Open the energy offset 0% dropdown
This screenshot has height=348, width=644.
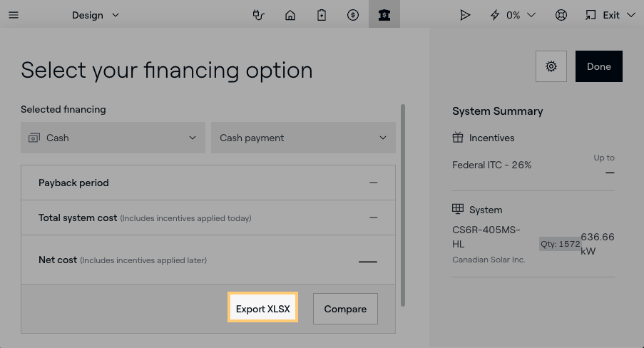(x=513, y=15)
